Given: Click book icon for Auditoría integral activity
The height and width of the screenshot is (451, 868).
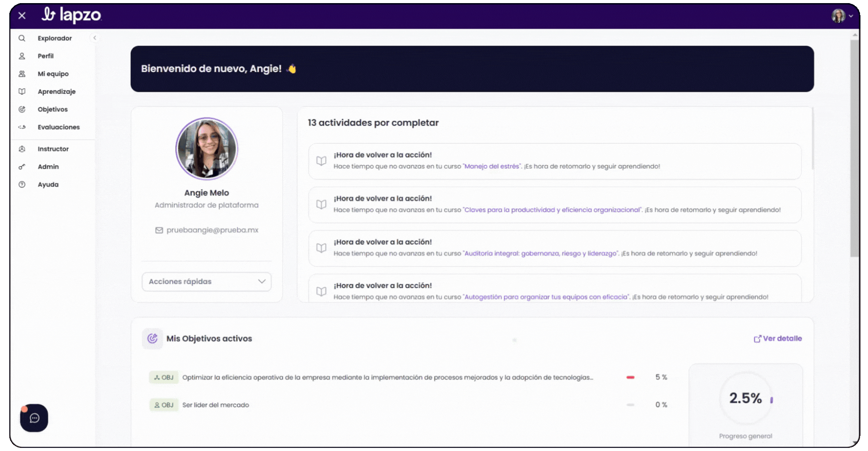Looking at the screenshot, I should click(321, 247).
